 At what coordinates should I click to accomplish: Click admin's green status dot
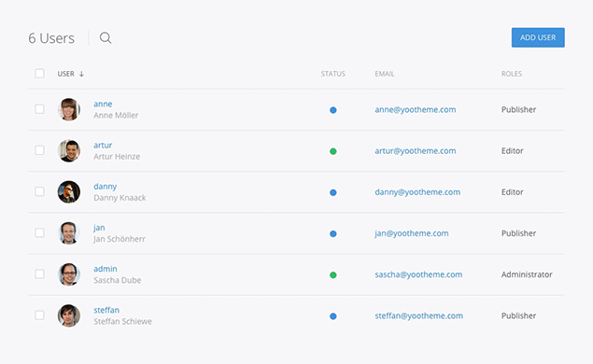(x=333, y=274)
